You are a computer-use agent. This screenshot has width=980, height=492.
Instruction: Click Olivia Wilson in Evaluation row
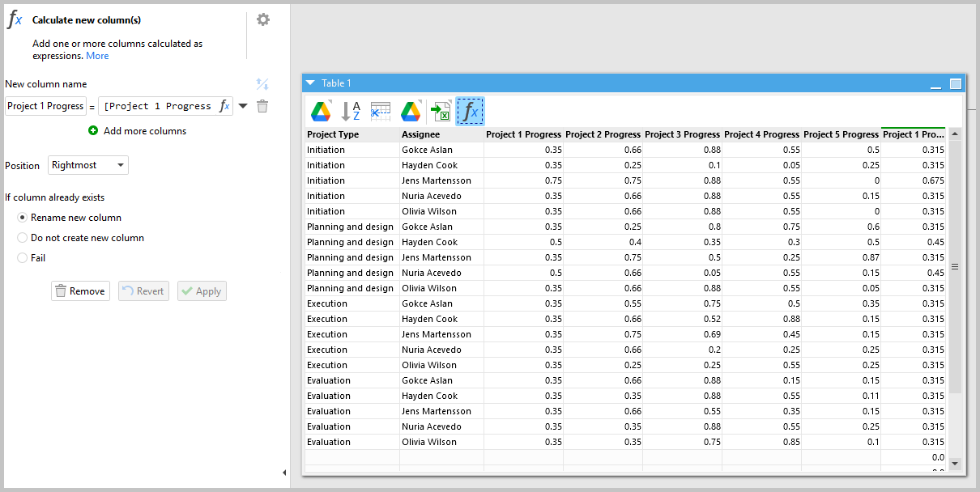pyautogui.click(x=441, y=442)
